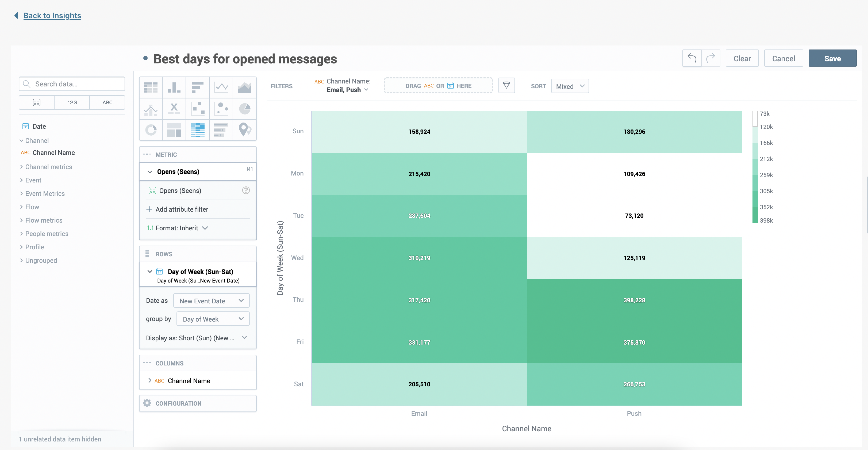Click the horizontal bar chart icon
The height and width of the screenshot is (450, 868).
coord(197,87)
